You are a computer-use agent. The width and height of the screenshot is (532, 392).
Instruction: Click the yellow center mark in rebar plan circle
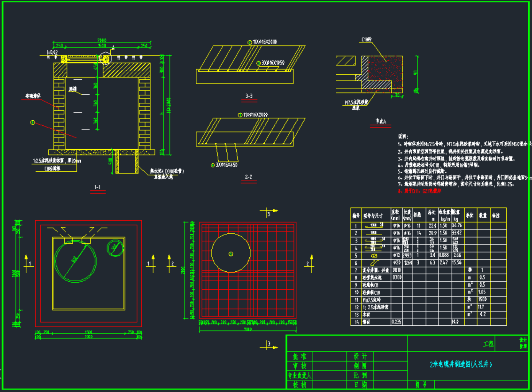[231, 254]
